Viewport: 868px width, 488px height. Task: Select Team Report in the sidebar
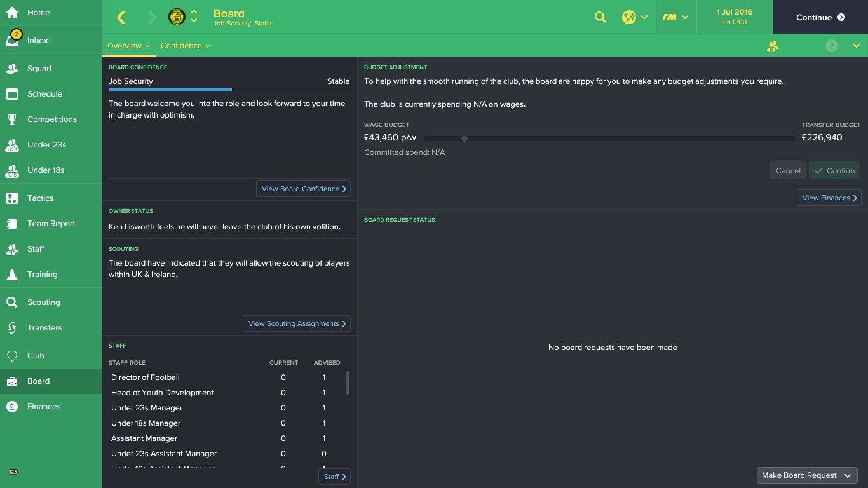click(51, 224)
